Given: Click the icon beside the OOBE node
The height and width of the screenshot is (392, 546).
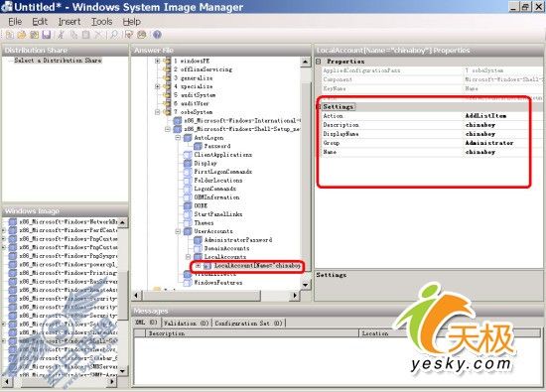Looking at the screenshot, I should point(188,205).
